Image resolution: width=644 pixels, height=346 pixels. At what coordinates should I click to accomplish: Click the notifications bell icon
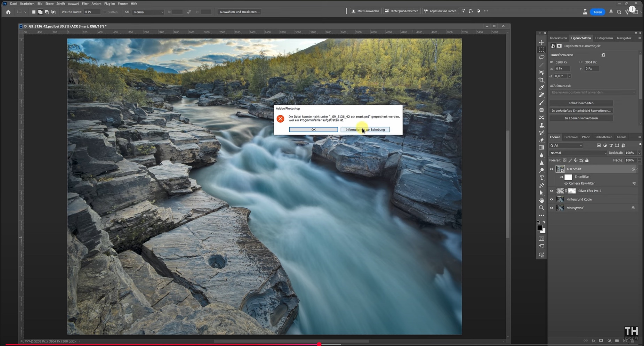pos(611,12)
